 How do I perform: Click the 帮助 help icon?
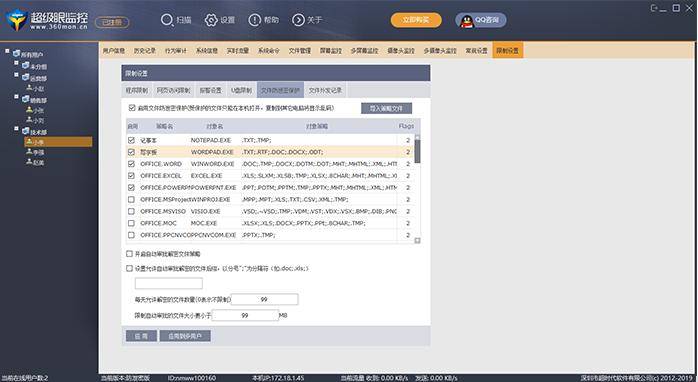point(255,20)
